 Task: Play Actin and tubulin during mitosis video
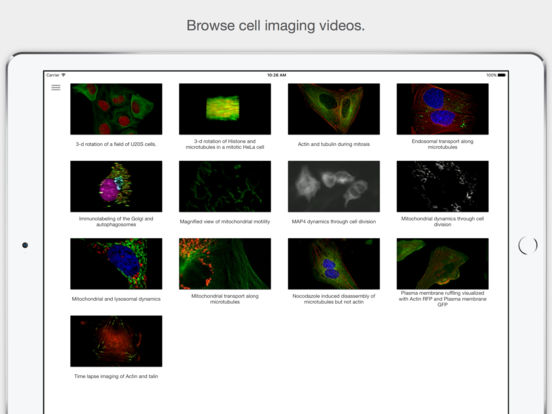(334, 109)
